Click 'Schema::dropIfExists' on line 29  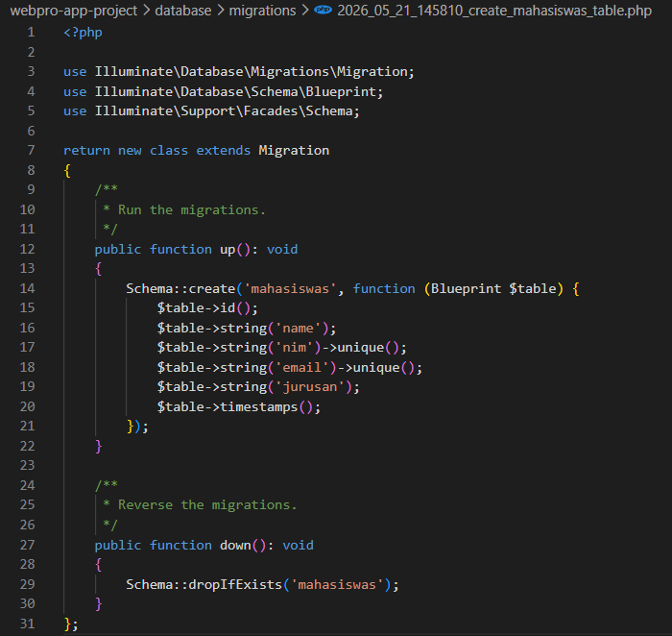tap(204, 584)
